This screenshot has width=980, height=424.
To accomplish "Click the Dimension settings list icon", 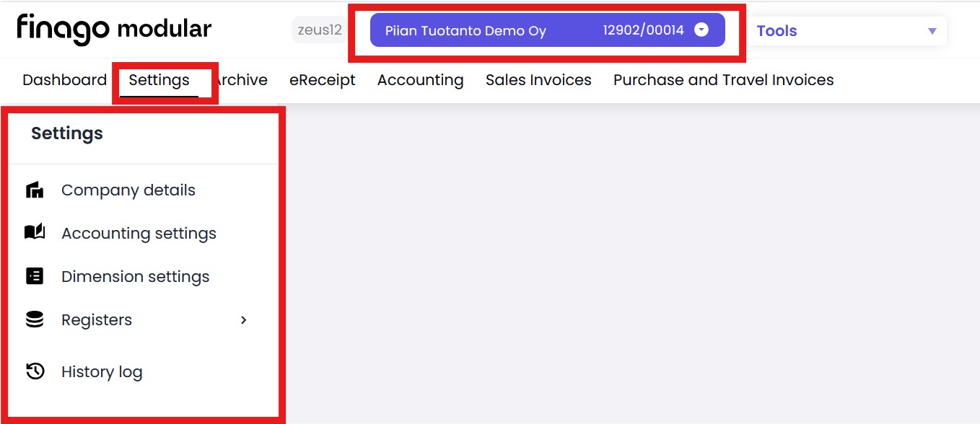I will pyautogui.click(x=35, y=276).
